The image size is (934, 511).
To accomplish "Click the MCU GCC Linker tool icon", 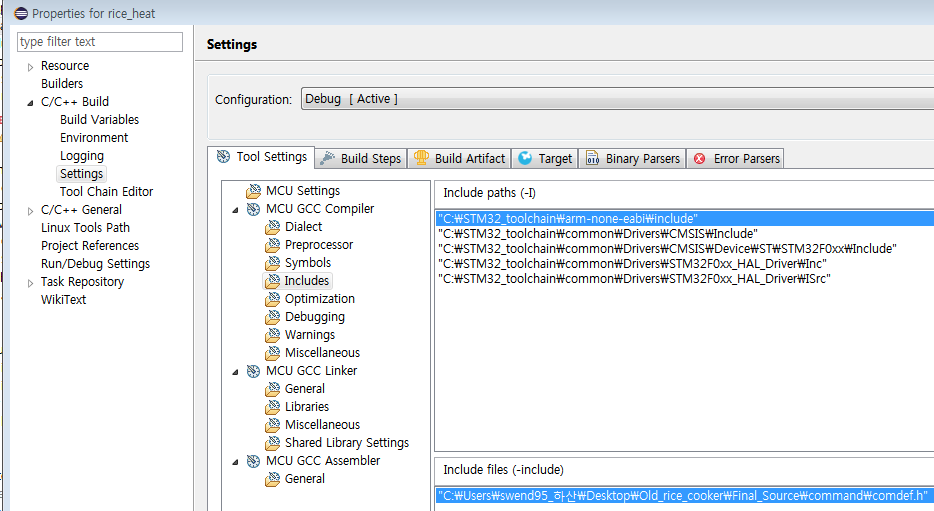I will (x=253, y=371).
